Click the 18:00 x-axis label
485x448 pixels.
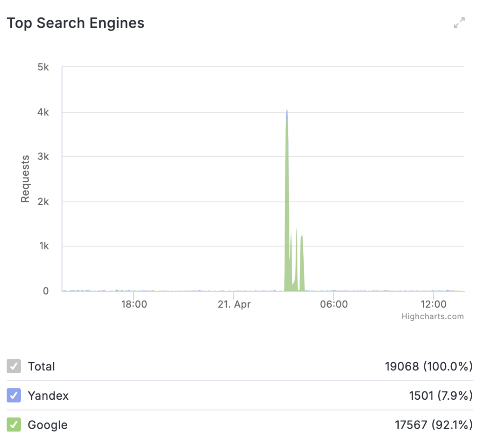coord(134,304)
